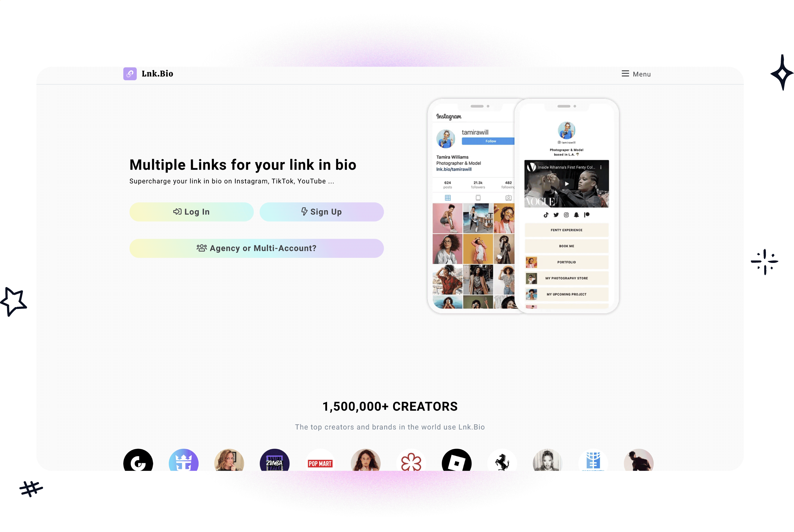Click the black and white woman portrait avatar
Screen dimensions: 794x532
coord(547,460)
